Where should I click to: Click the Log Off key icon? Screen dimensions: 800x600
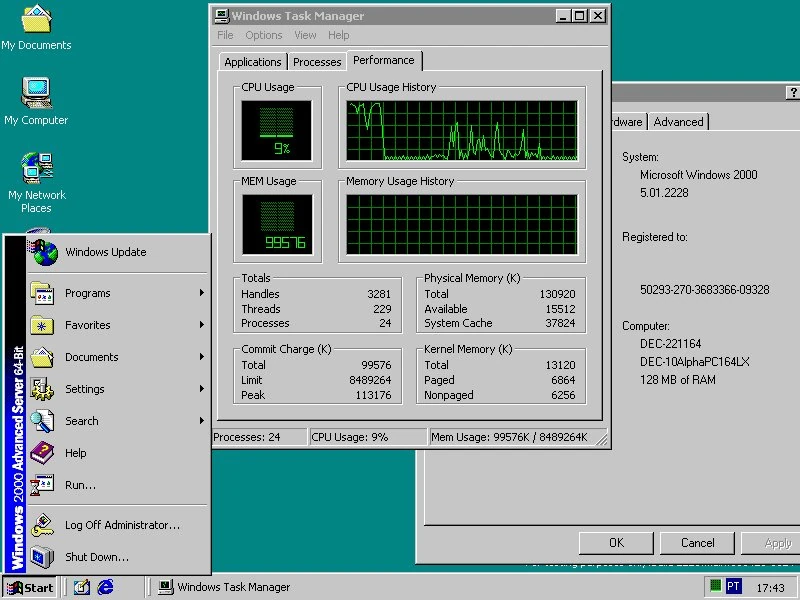[42, 525]
